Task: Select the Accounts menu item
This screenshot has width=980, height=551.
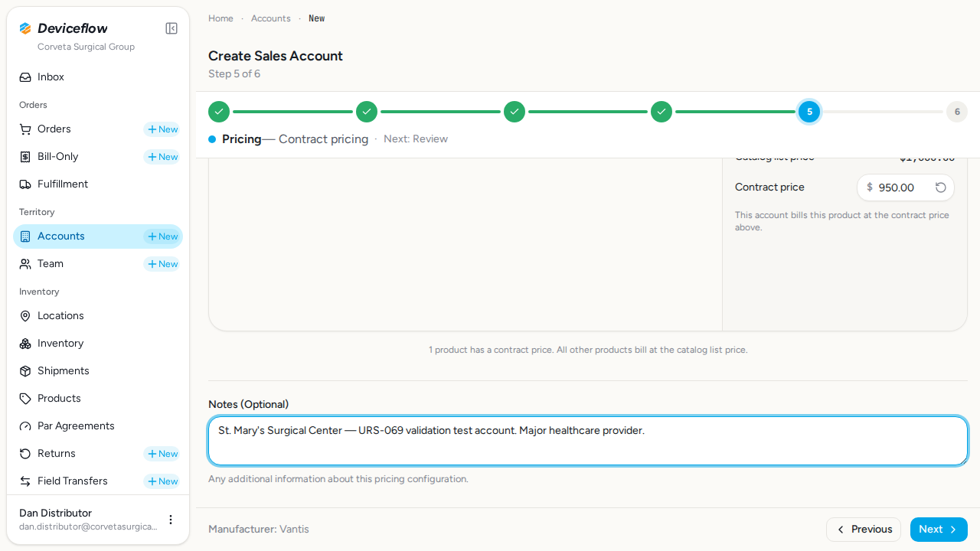Action: click(98, 236)
